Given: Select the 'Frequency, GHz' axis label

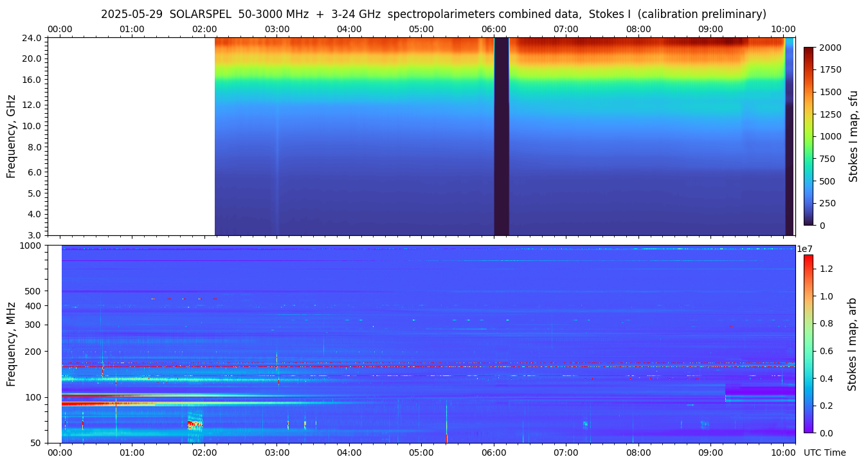Looking at the screenshot, I should (11, 136).
